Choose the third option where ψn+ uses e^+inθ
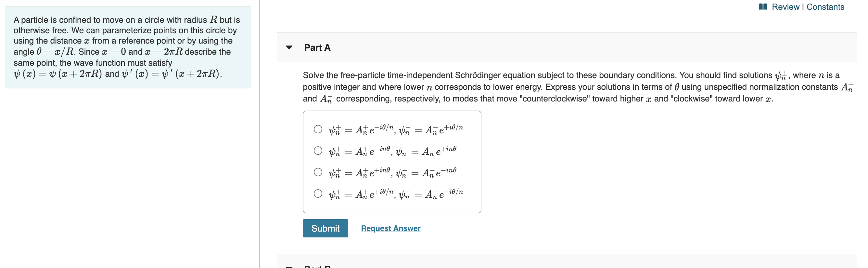868x268 pixels. (x=318, y=172)
